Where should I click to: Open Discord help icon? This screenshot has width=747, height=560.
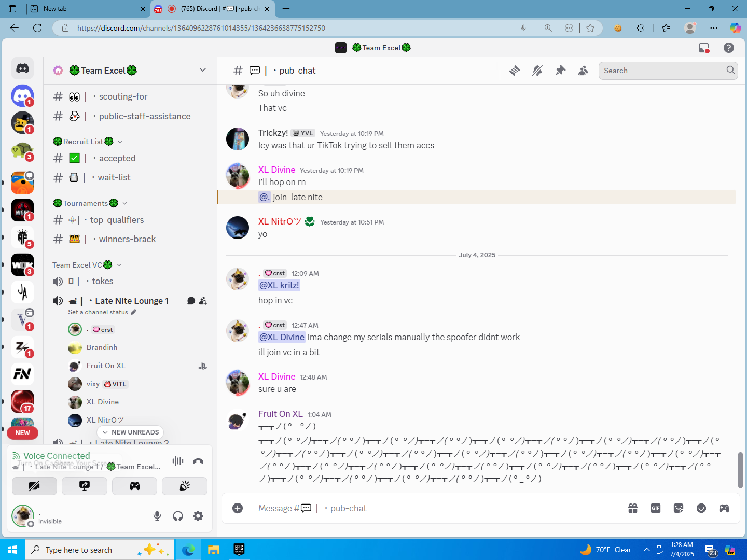pyautogui.click(x=729, y=48)
